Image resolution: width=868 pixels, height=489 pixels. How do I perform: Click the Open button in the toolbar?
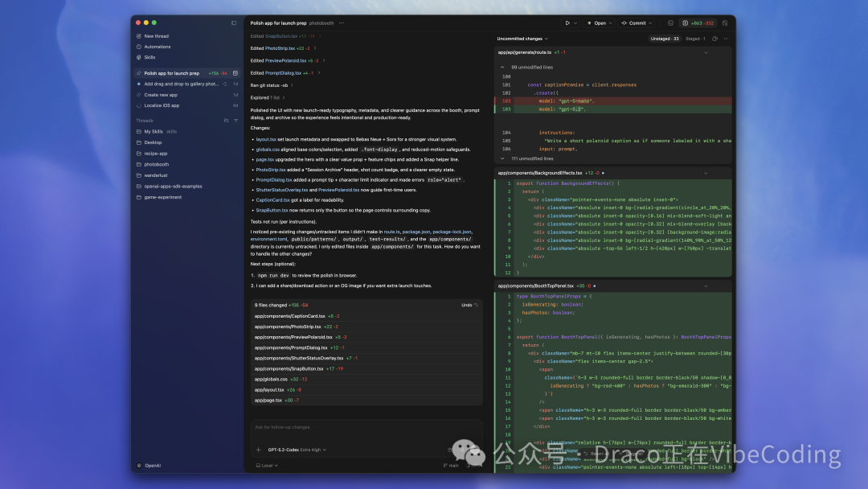click(600, 23)
